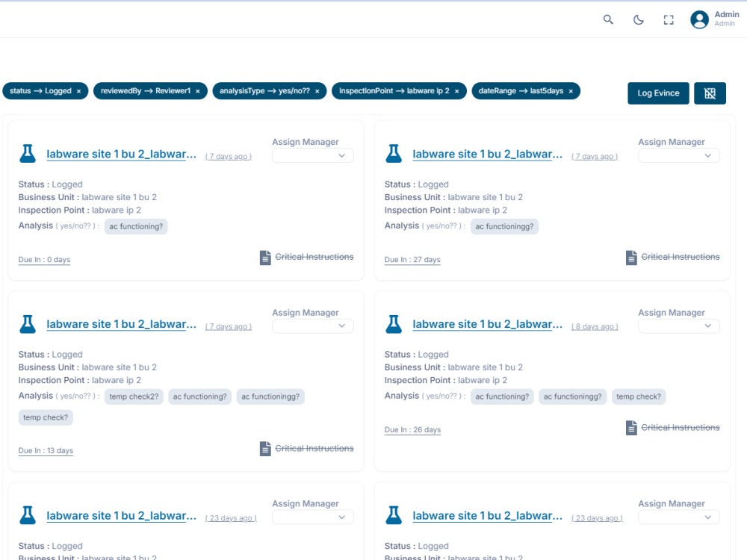Click '8 days ago' timestamp

point(595,327)
